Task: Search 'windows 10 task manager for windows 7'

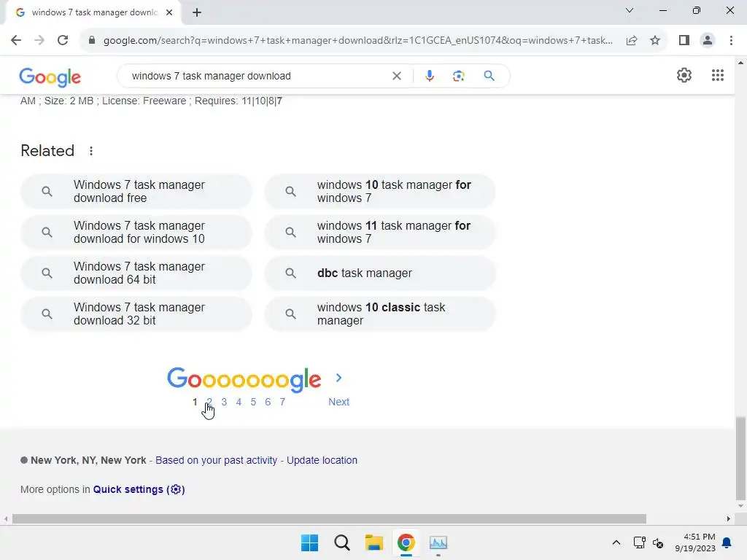Action: 380,192
